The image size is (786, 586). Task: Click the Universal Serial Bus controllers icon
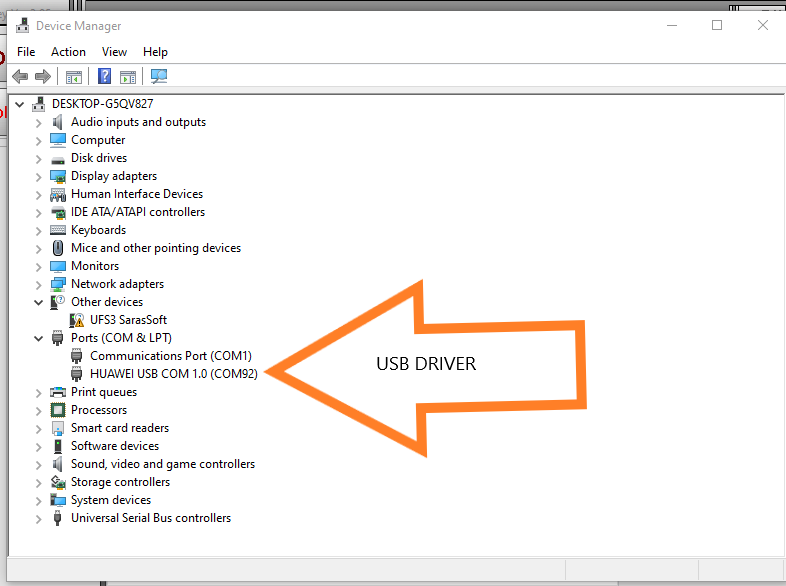pyautogui.click(x=58, y=518)
